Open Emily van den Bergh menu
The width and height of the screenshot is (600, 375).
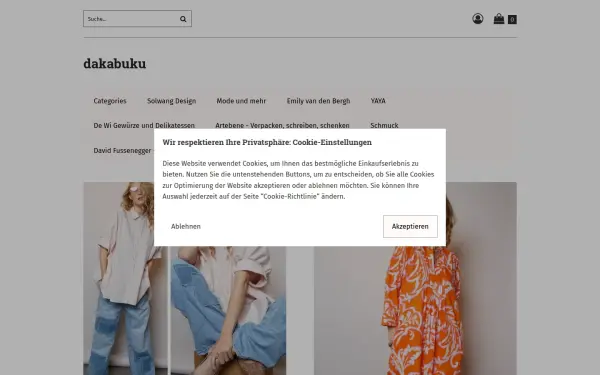[x=318, y=101]
